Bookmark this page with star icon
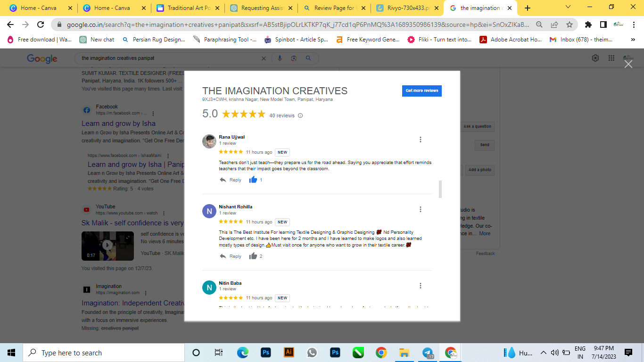This screenshot has width=644, height=362. 570,25
